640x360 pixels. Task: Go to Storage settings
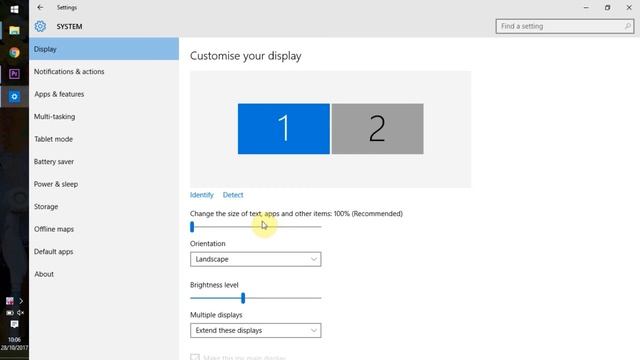pyautogui.click(x=104, y=207)
